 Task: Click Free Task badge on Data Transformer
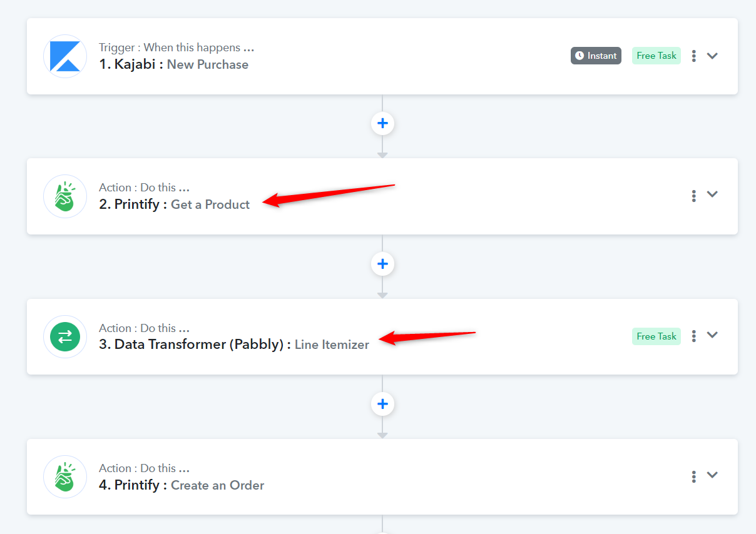[x=656, y=336]
